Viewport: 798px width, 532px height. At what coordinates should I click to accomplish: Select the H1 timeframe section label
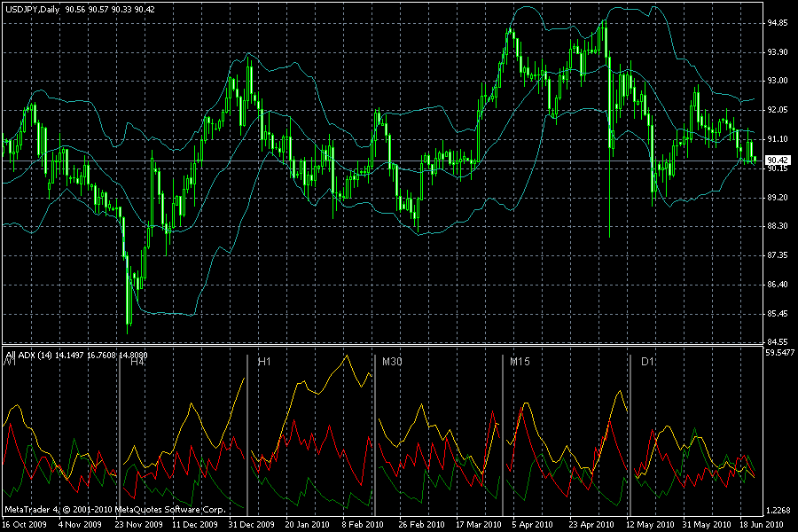264,362
